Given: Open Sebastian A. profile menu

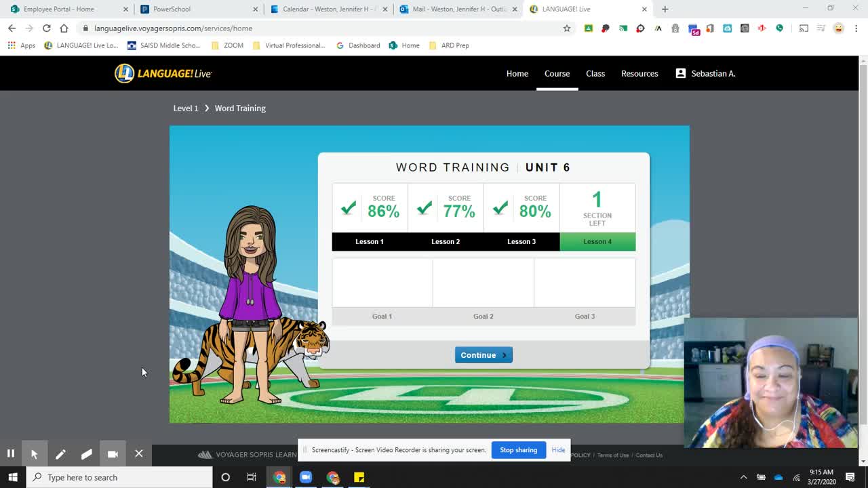Looking at the screenshot, I should click(705, 73).
